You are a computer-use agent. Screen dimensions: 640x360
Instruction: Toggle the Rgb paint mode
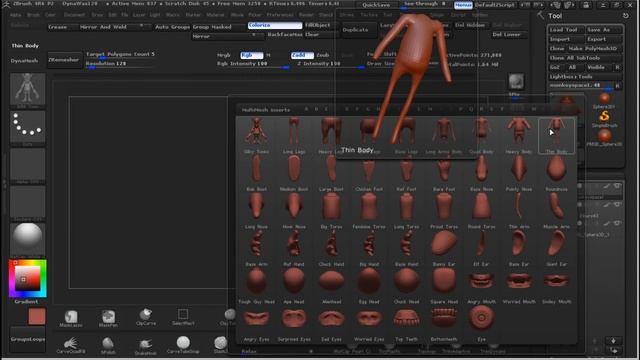coord(251,55)
